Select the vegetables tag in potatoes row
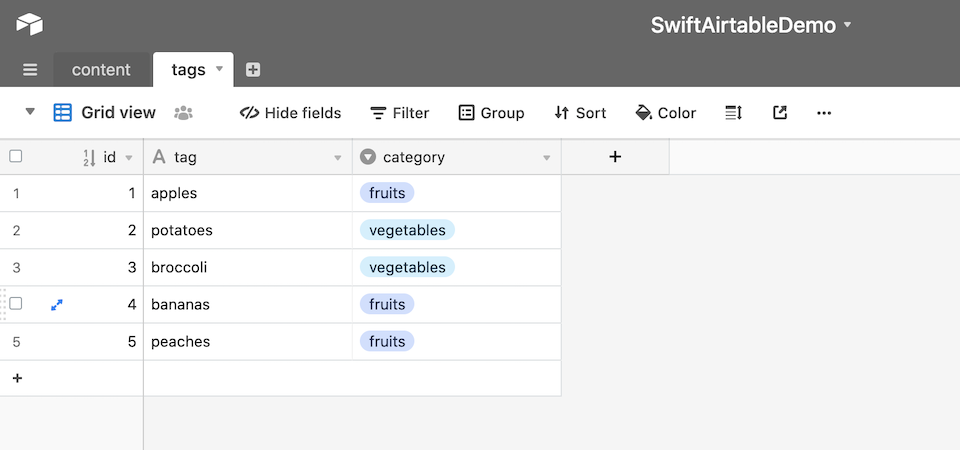960x450 pixels. [407, 230]
